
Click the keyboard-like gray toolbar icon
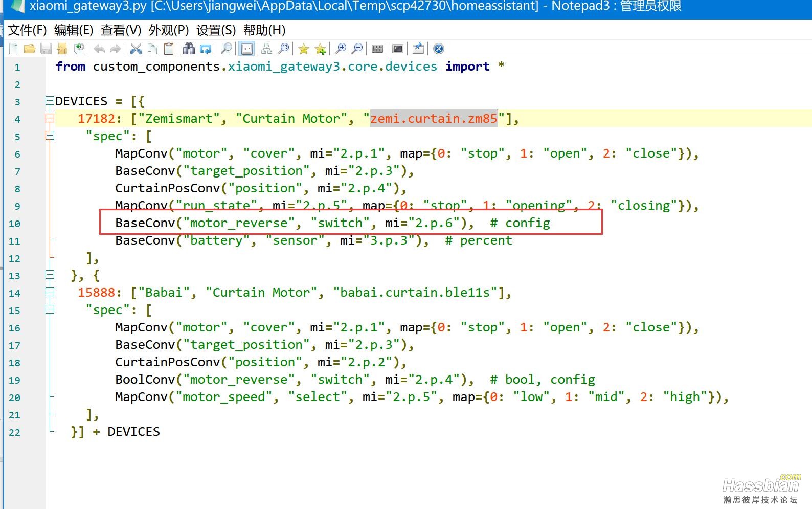[377, 49]
